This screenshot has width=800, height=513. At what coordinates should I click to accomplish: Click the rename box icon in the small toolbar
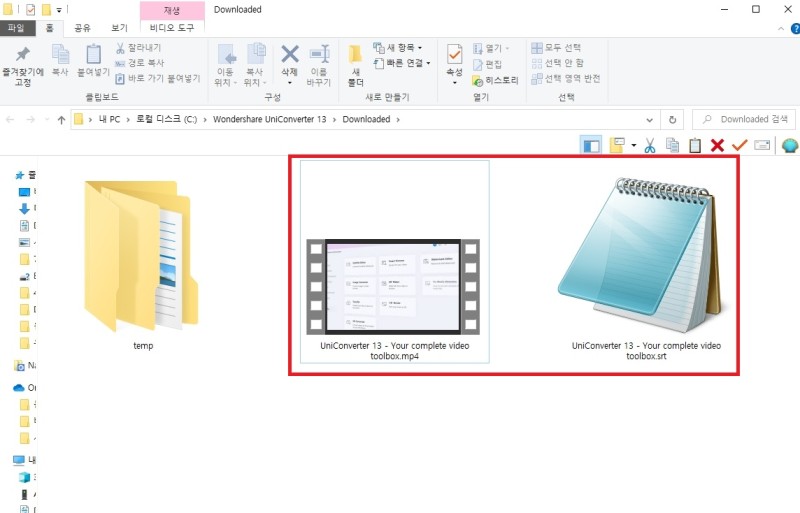pos(762,146)
